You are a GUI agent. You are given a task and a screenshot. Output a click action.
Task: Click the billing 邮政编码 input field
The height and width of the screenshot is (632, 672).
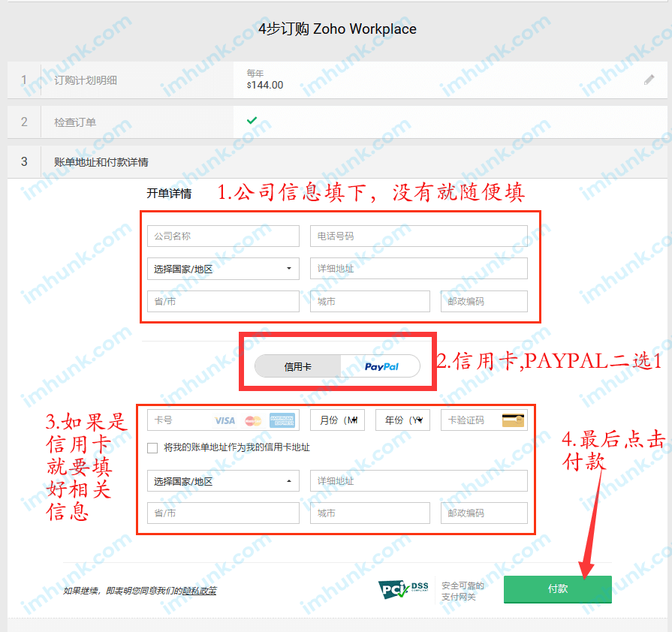pyautogui.click(x=484, y=301)
